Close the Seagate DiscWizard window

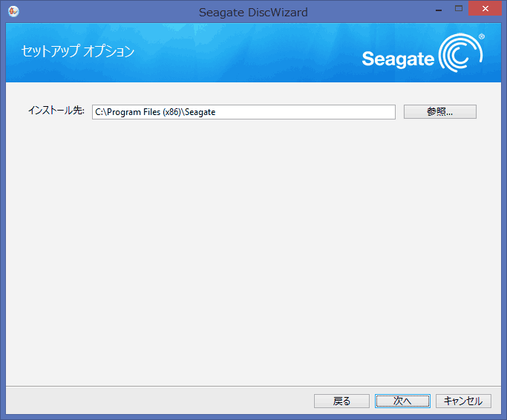tap(485, 9)
